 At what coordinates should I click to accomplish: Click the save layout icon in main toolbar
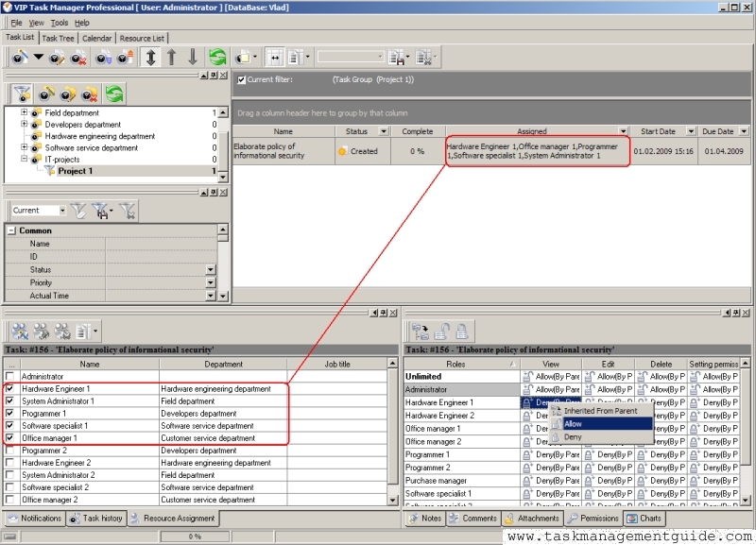coord(397,58)
